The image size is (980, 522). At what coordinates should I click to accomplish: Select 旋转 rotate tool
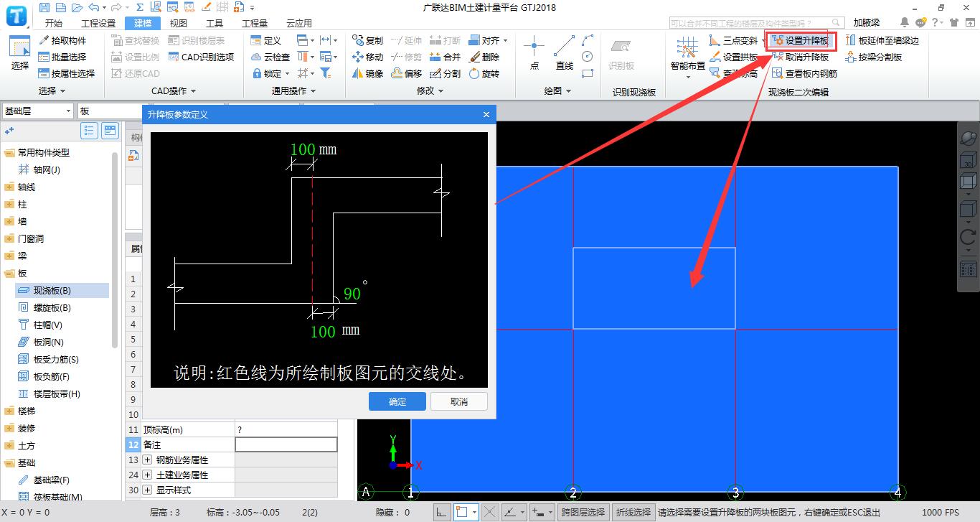tap(484, 73)
